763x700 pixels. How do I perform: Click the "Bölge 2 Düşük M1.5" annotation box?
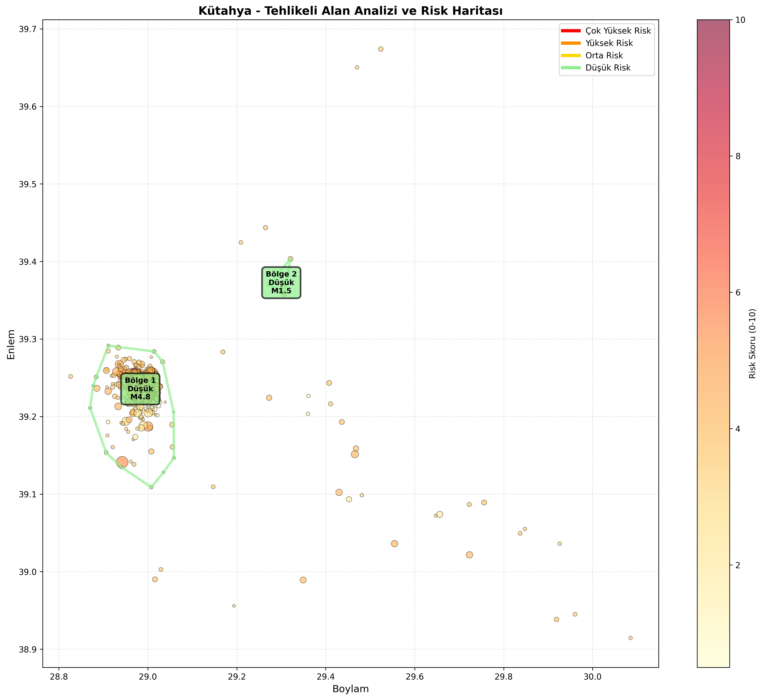pos(281,283)
